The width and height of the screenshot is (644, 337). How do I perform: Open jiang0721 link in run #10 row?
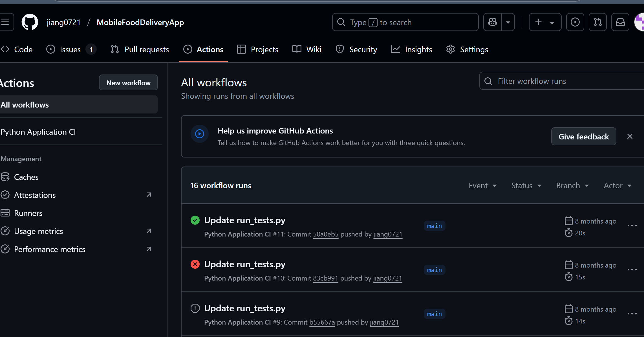point(388,278)
